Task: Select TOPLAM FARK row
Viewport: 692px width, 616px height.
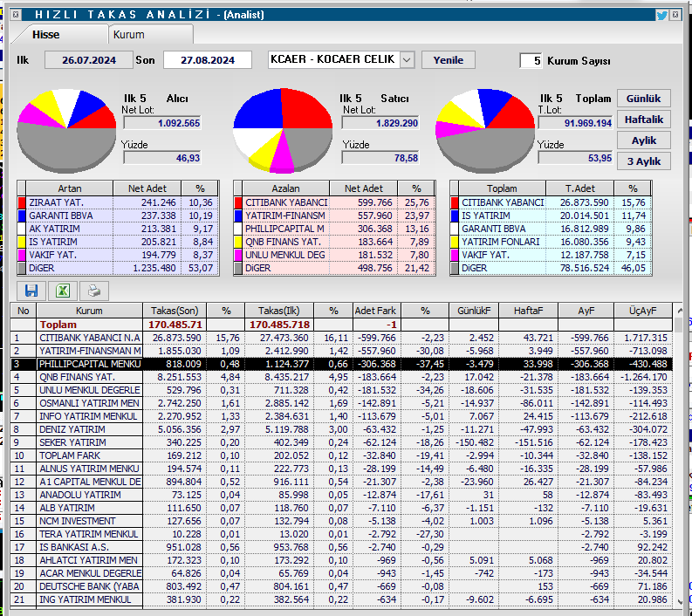Action: coord(341,455)
